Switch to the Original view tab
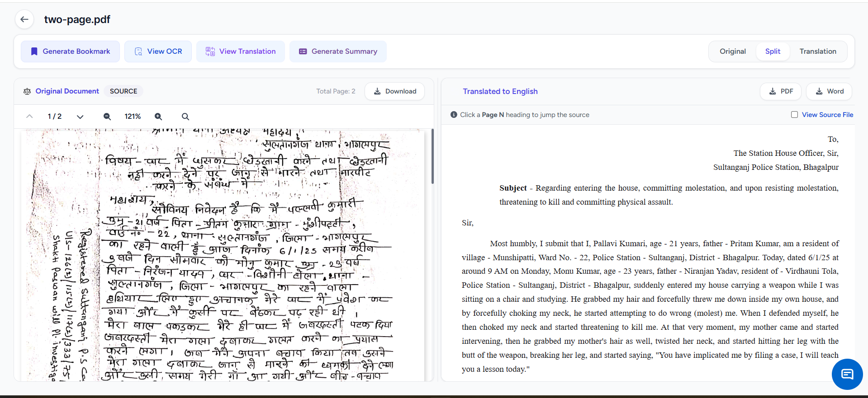 click(x=733, y=52)
